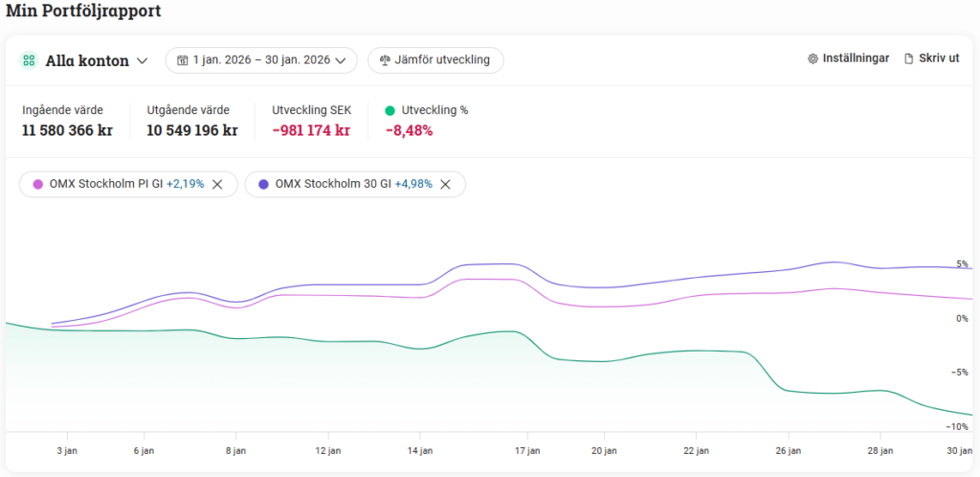The height and width of the screenshot is (477, 980).
Task: Click the calendar icon in date range
Action: pos(182,60)
